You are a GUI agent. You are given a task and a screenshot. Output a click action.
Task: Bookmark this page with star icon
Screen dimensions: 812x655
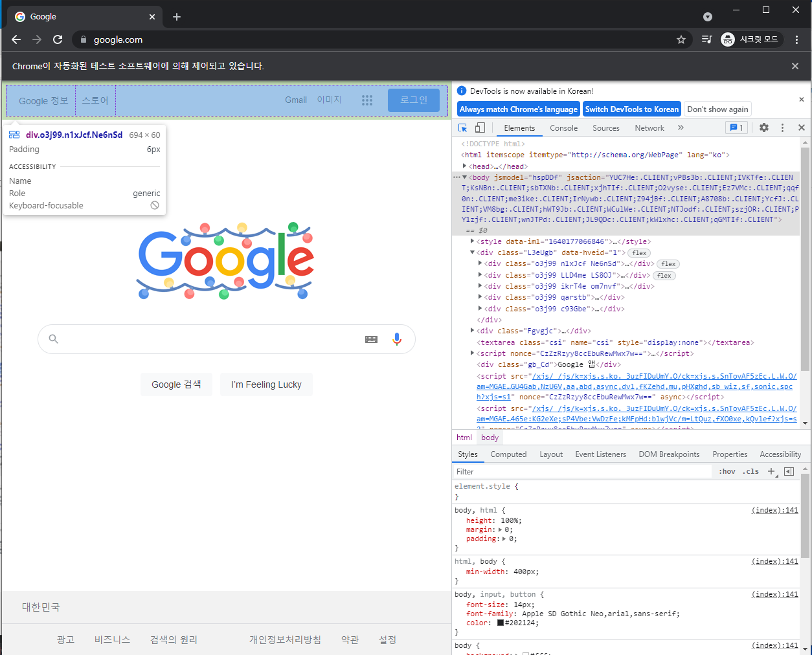(681, 39)
